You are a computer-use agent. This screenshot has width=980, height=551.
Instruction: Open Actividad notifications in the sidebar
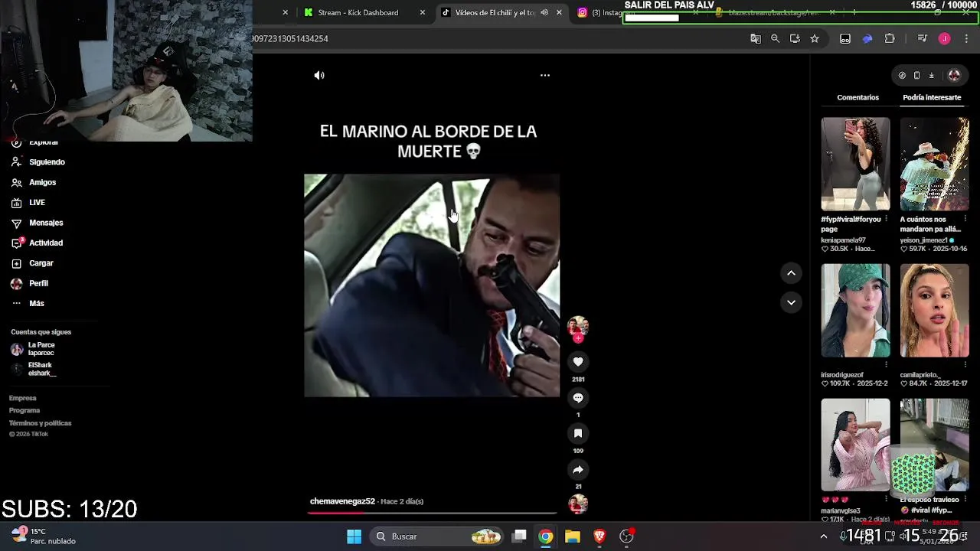pyautogui.click(x=37, y=243)
